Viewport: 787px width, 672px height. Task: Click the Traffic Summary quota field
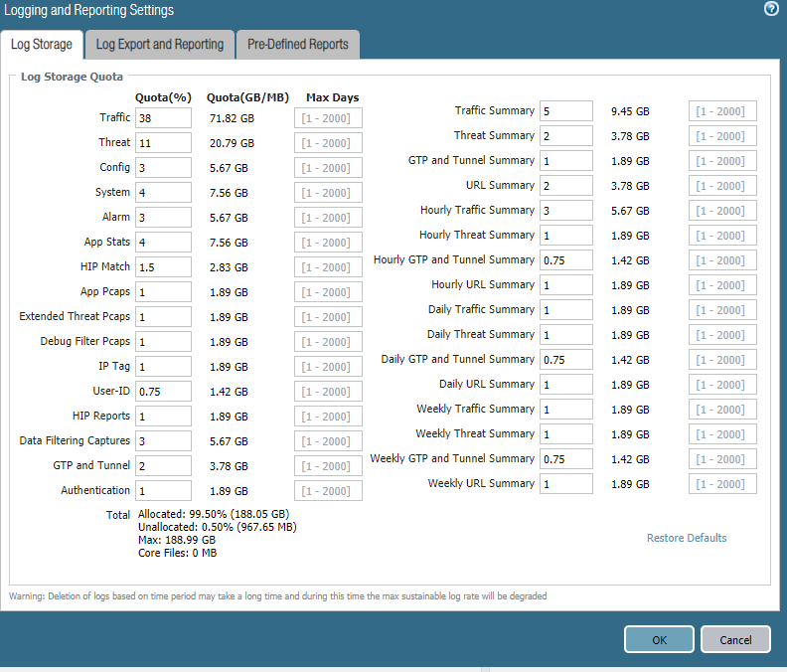tap(566, 111)
